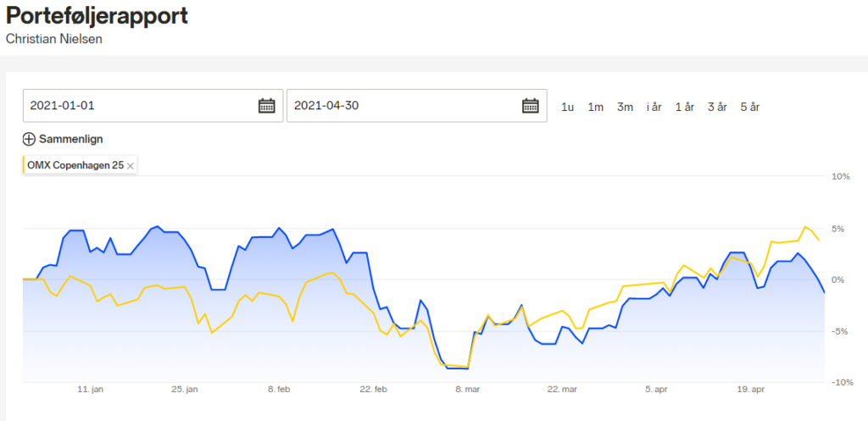Image resolution: width=868 pixels, height=421 pixels.
Task: Click the 22. feb x-axis date label
Action: pos(374,390)
